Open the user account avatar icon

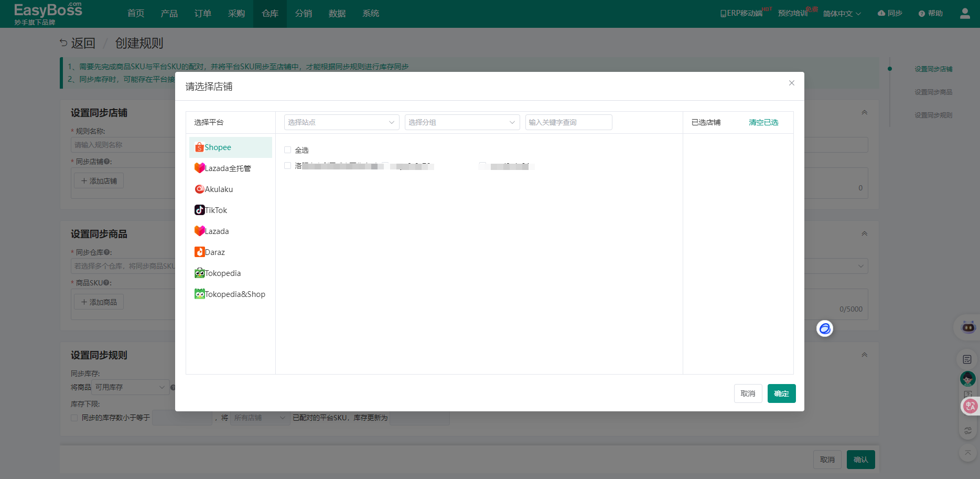(x=965, y=14)
